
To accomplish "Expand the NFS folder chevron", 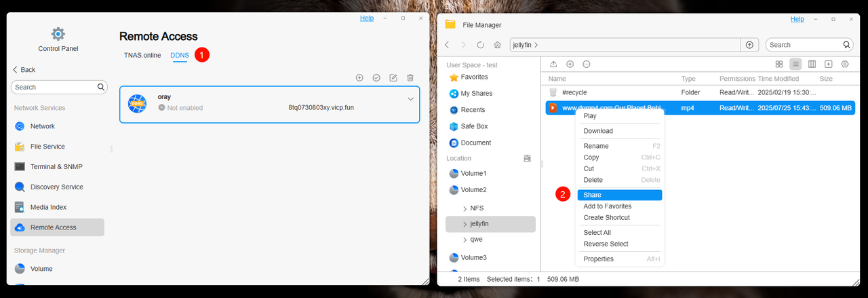I will point(465,208).
